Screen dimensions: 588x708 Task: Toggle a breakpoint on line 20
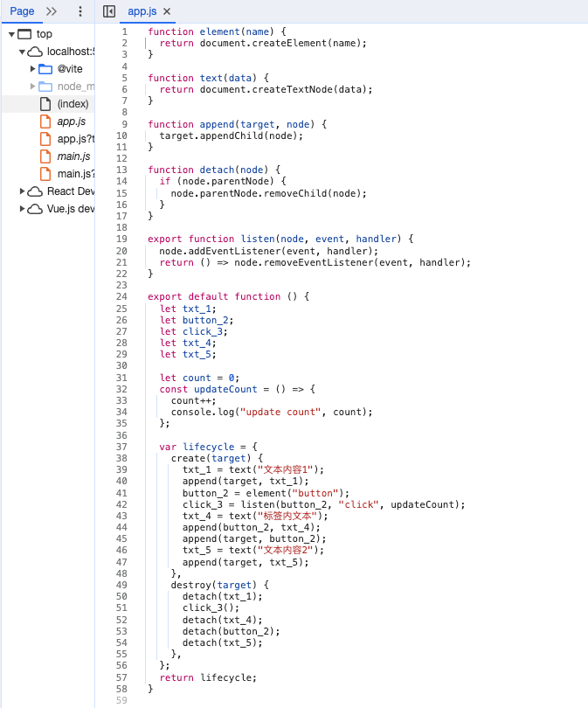(x=121, y=251)
